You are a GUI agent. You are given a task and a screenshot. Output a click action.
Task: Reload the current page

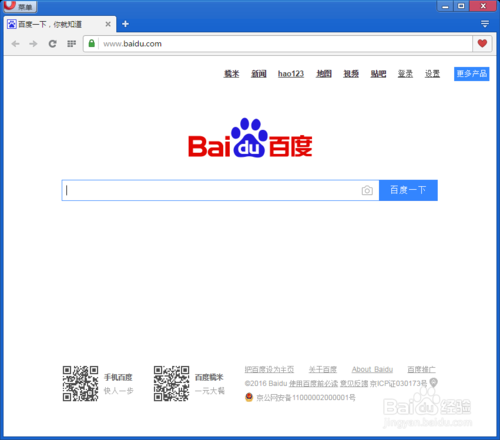point(52,44)
